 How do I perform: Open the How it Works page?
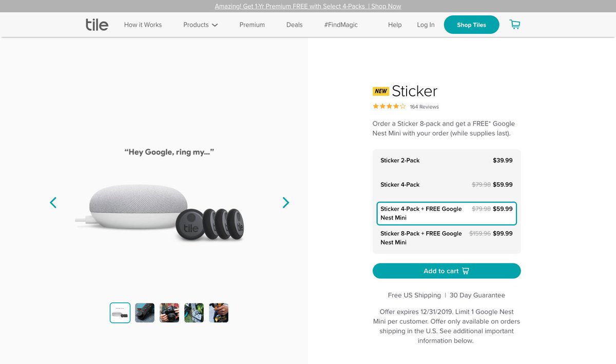tap(143, 25)
